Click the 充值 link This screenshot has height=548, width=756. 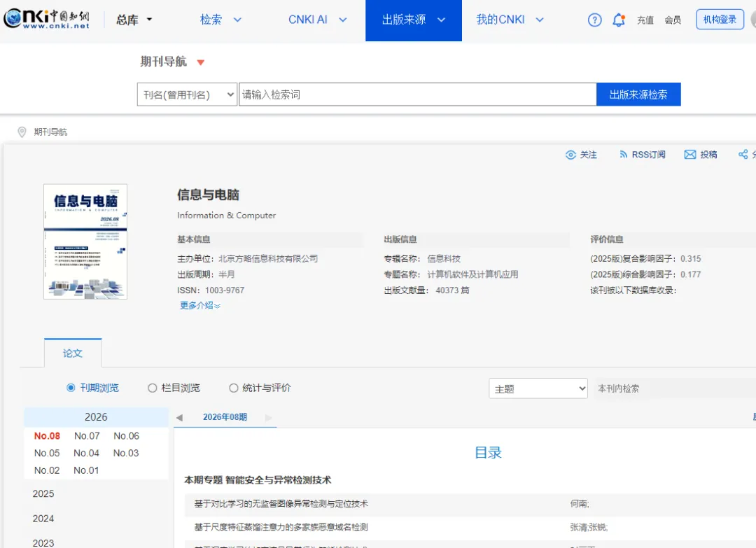tap(645, 20)
